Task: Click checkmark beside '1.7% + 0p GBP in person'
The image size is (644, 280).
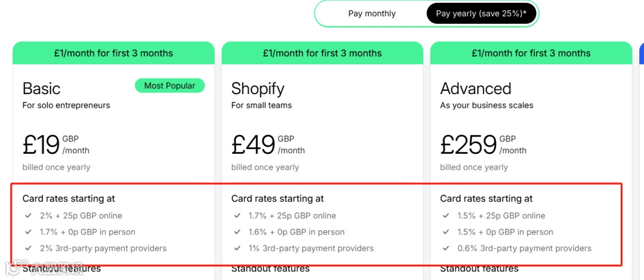Action: pos(28,232)
